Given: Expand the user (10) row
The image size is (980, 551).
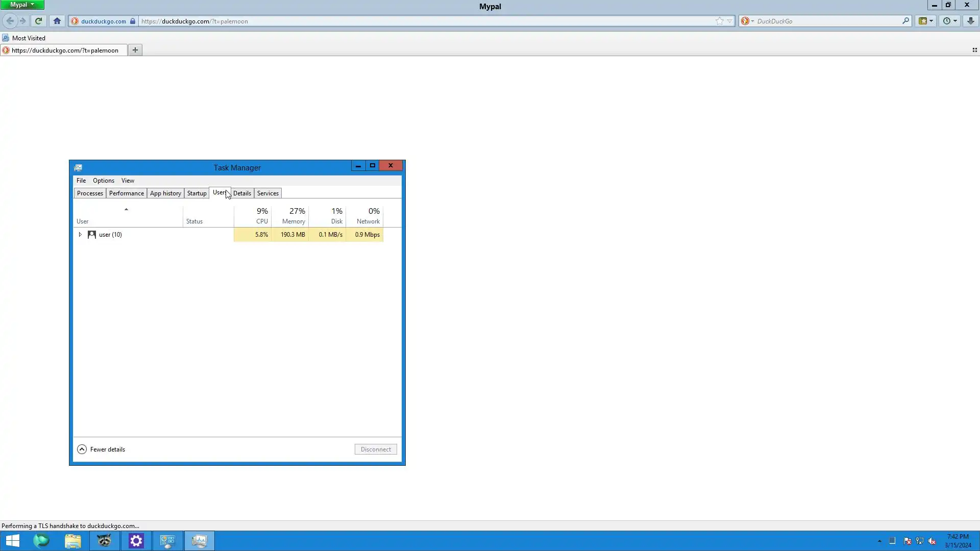Looking at the screenshot, I should point(80,235).
